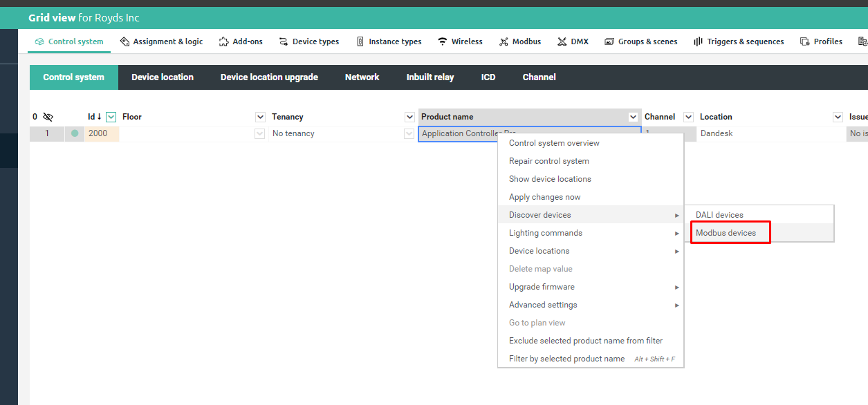Open the DMX tab
This screenshot has width=868, height=405.
click(x=573, y=41)
